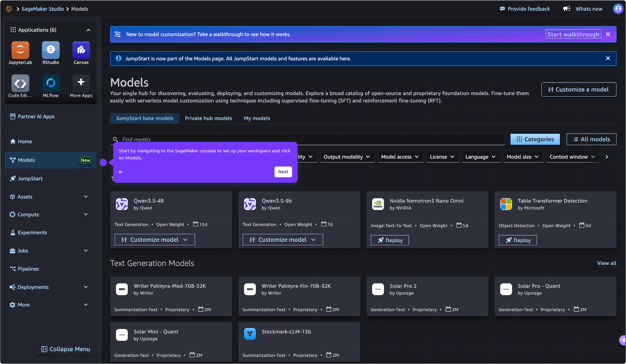Viewport: 626px width, 364px height.
Task: Click the More Apps plus icon
Action: tap(81, 82)
